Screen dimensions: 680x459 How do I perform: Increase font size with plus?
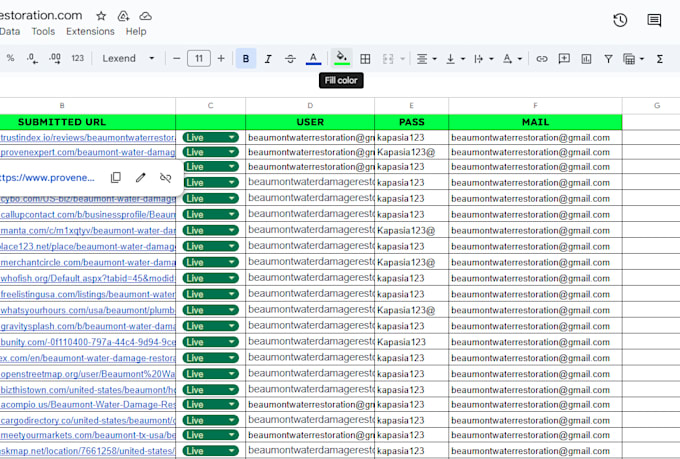(x=221, y=58)
